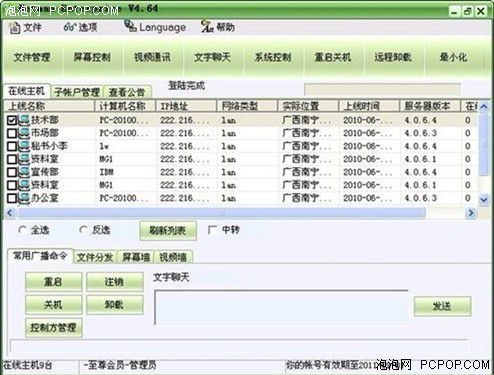Open 控制方管理

coord(53,328)
